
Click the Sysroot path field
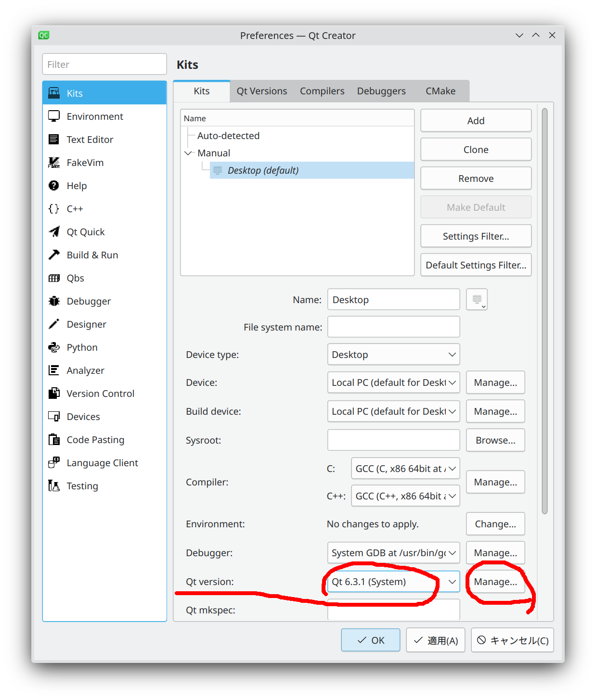[x=394, y=440]
